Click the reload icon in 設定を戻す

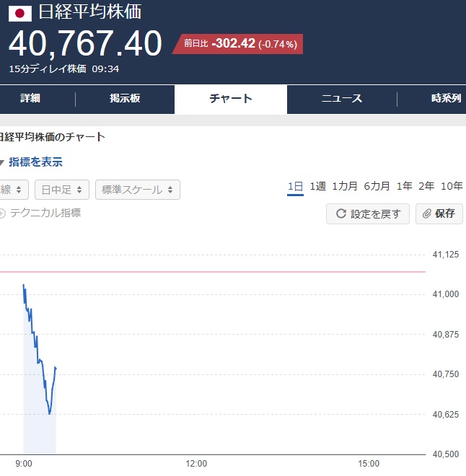click(341, 213)
